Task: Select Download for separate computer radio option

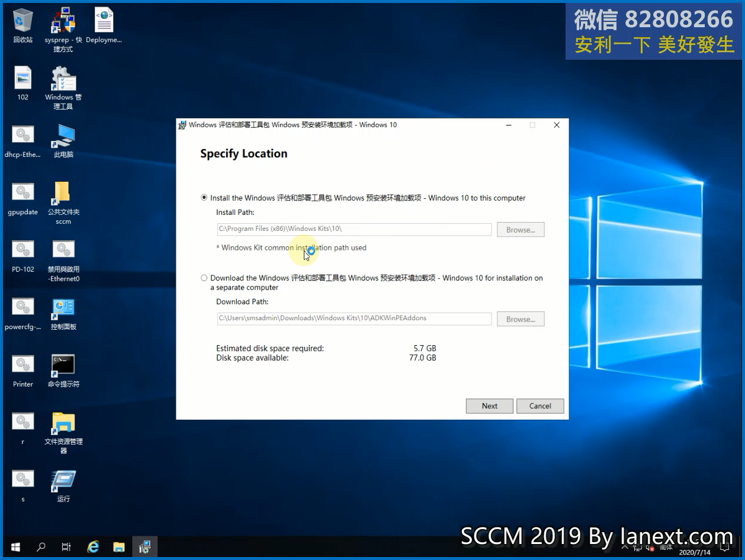Action: (x=204, y=278)
